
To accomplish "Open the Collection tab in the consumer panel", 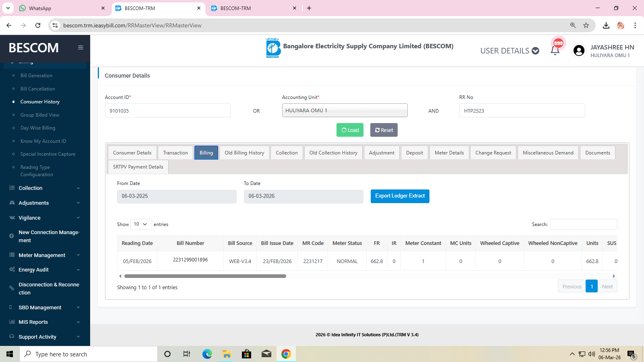I will [x=287, y=153].
